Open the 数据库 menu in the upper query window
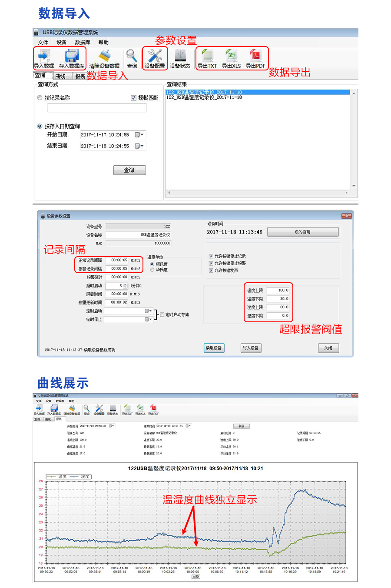 [83, 42]
